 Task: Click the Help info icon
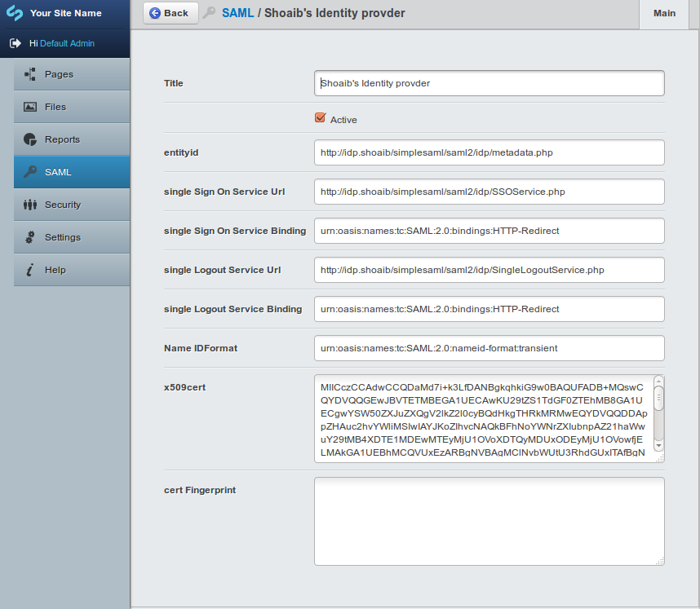pos(29,270)
